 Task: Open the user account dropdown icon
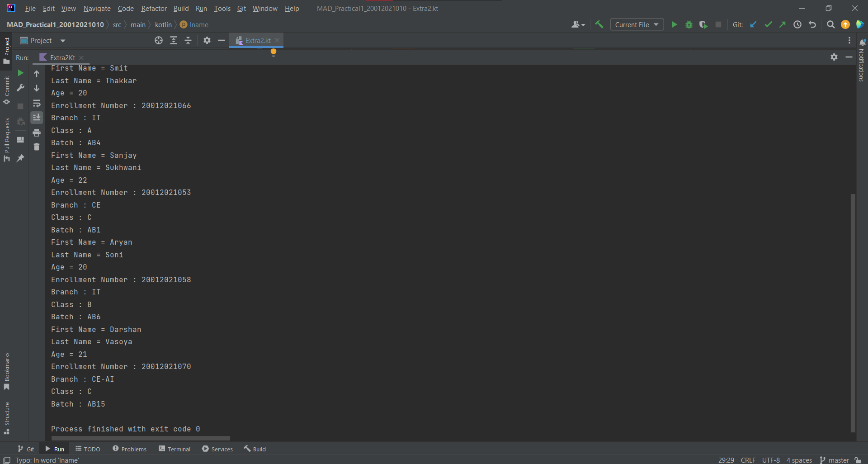578,24
